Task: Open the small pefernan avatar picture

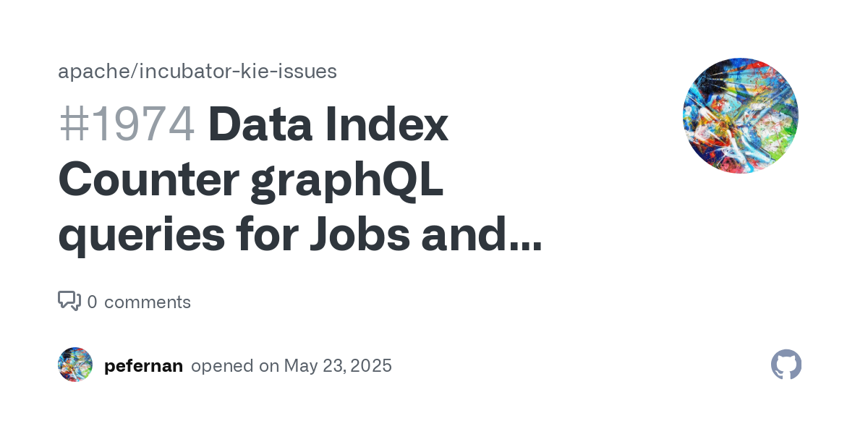Action: click(x=75, y=365)
